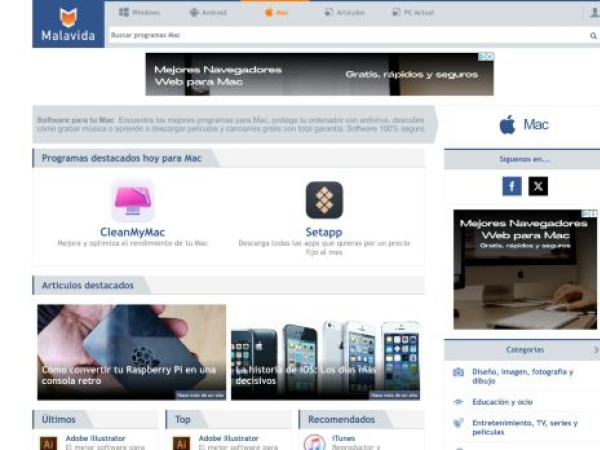
Task: Open iTunes under Recomendados
Action: 343,439
